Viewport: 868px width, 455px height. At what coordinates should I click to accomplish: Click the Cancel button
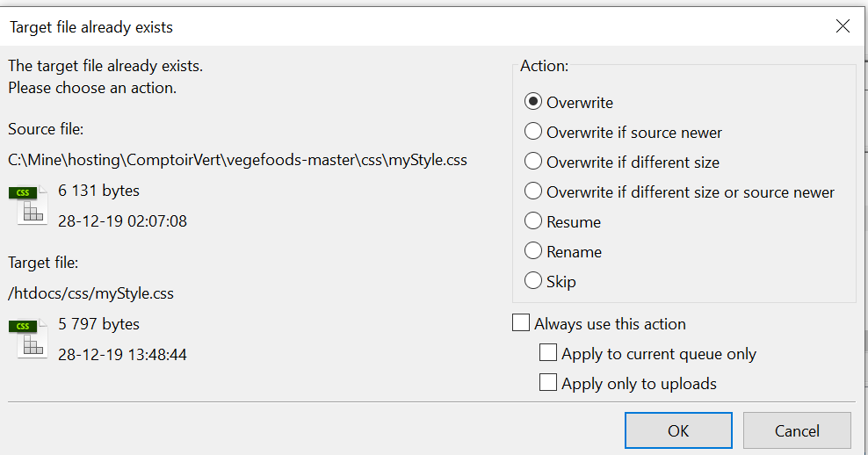click(x=797, y=430)
